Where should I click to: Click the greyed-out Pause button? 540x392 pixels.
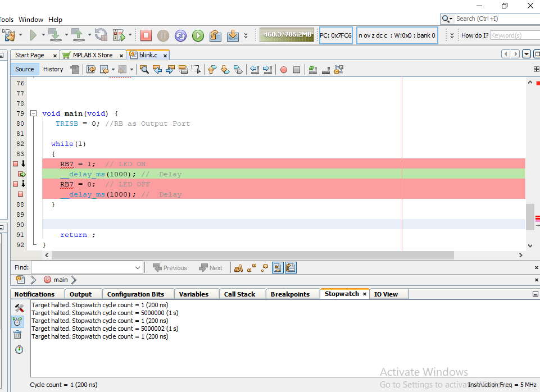click(164, 35)
